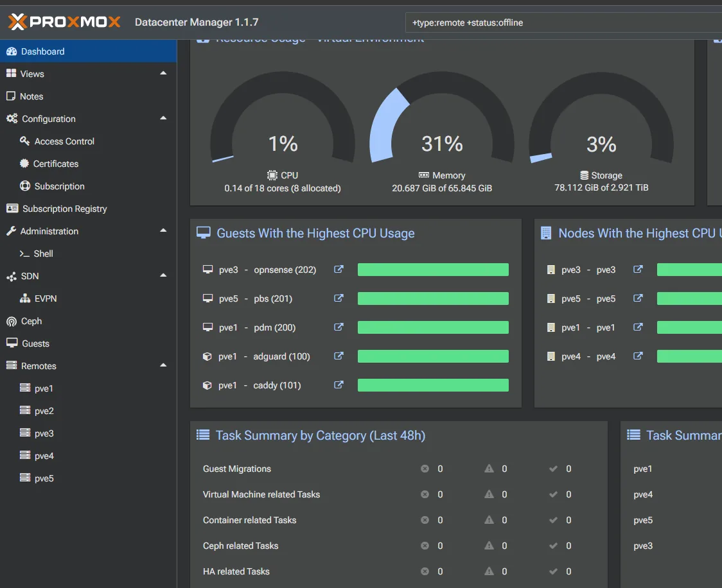
Task: Collapse the Administration section arrow
Action: [x=163, y=230]
